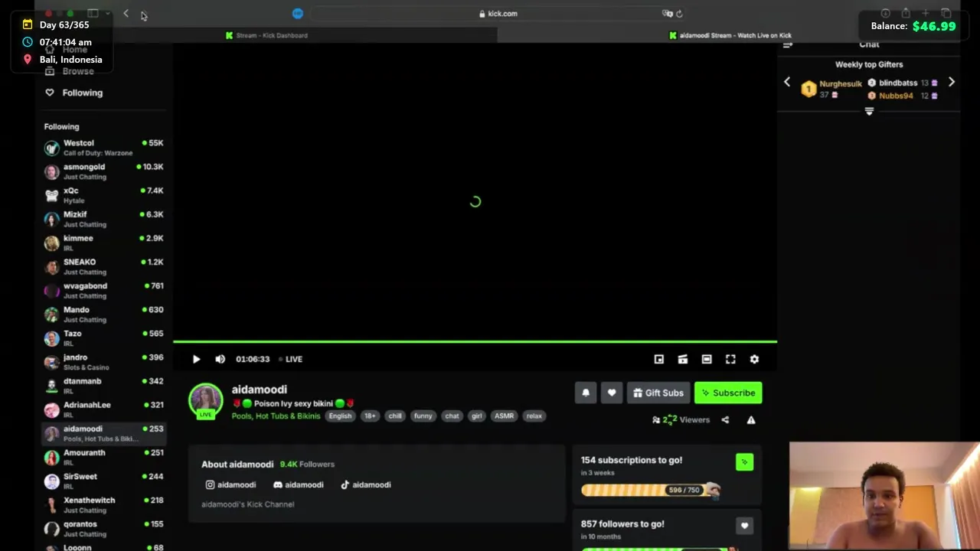This screenshot has height=551, width=980.
Task: Click the kick.com address bar
Action: tap(498, 14)
